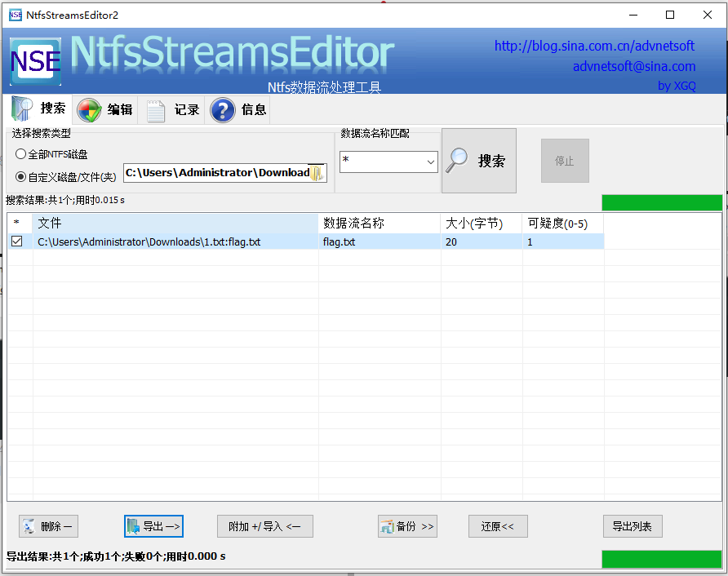Click the 搜索 search button
Screen dimensions: 728x576
(479, 161)
